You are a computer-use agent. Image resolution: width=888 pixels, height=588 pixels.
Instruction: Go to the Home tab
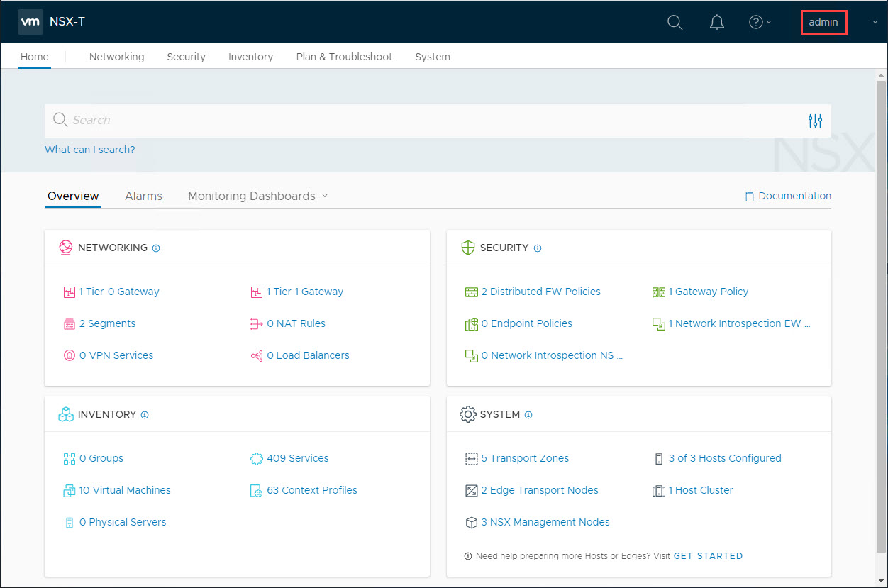click(35, 57)
